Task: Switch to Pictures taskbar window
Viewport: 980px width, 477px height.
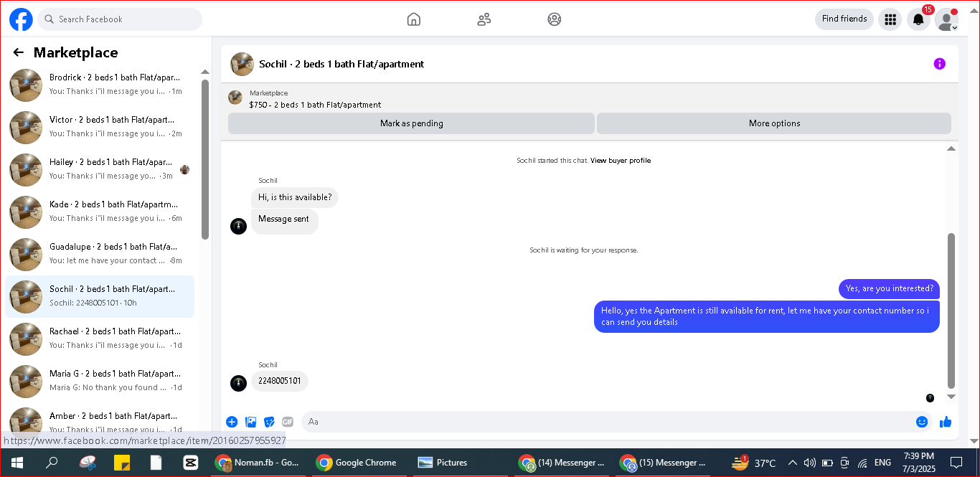Action: (x=460, y=463)
